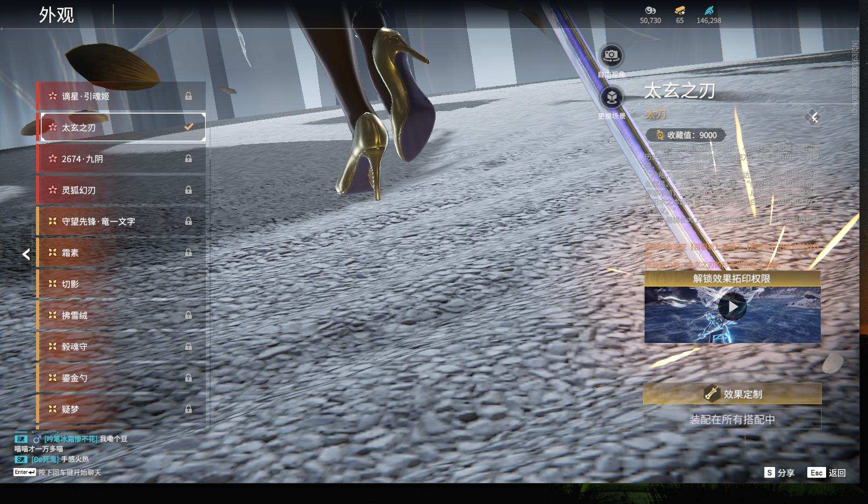The width and height of the screenshot is (868, 504).
Task: Click the diamond weapon-type icon beside 太刀
Action: (x=813, y=118)
